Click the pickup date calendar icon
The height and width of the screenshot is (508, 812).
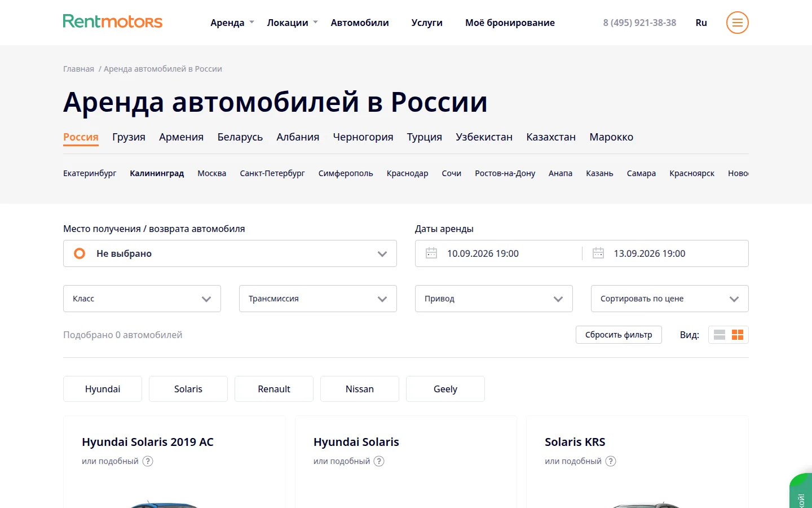(x=431, y=253)
